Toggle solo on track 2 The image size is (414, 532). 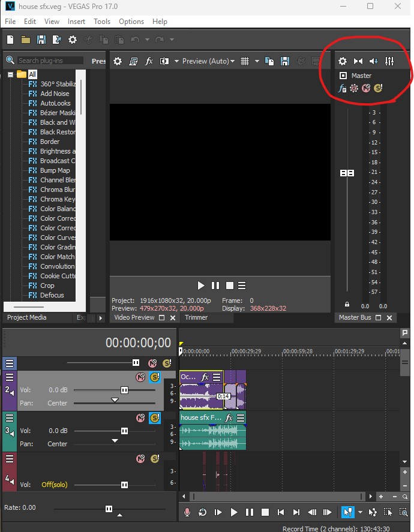click(155, 377)
